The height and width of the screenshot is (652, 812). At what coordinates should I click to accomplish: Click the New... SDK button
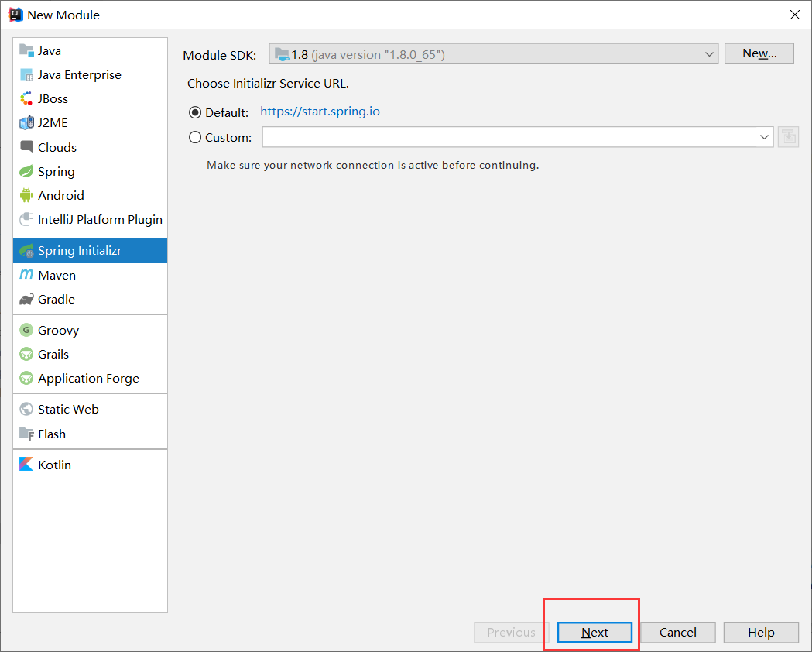pos(759,53)
